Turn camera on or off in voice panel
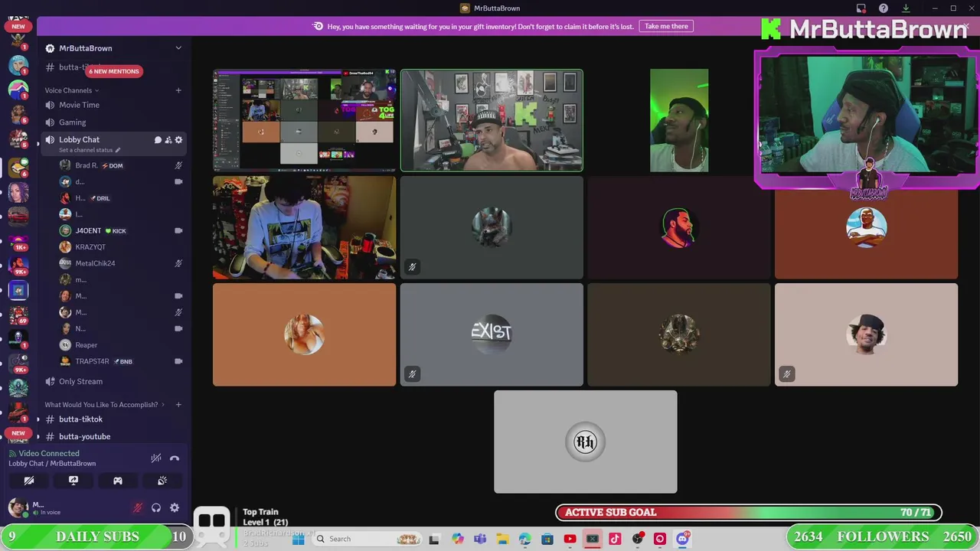The image size is (980, 551). tap(29, 481)
